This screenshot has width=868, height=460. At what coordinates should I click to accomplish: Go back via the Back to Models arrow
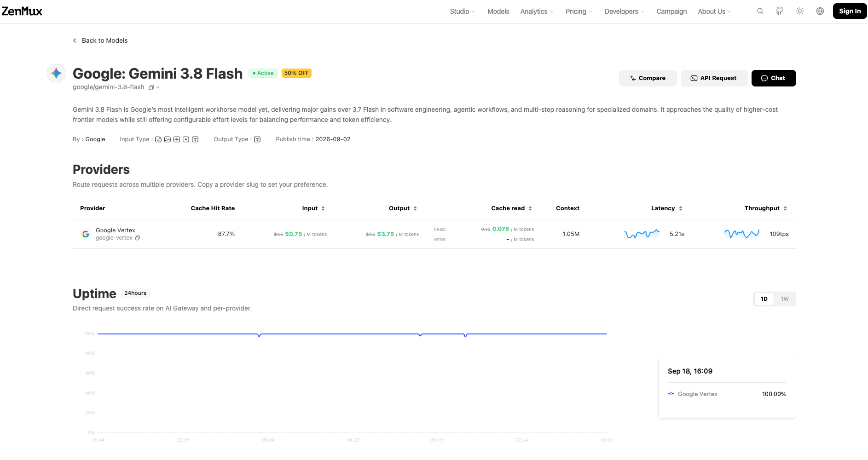pos(75,40)
